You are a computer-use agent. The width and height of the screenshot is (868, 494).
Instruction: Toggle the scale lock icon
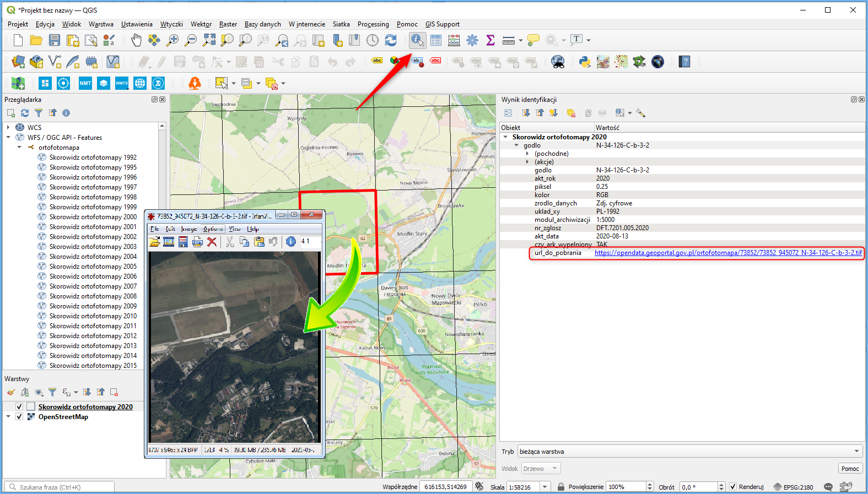point(561,487)
